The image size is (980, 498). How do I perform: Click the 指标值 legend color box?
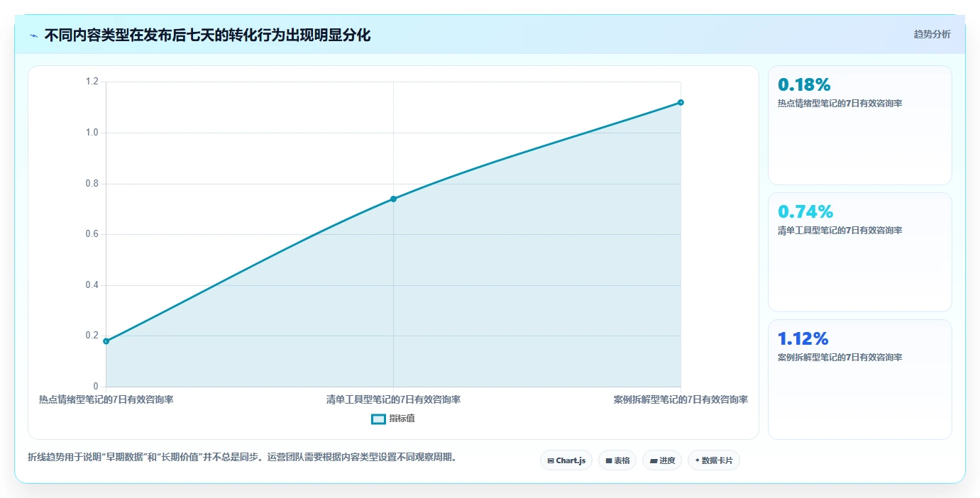pos(378,419)
